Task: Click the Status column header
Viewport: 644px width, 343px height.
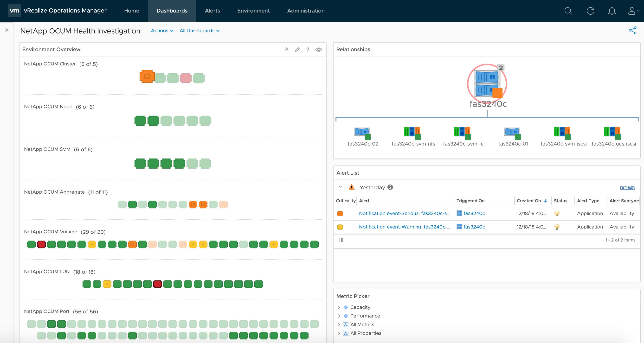Action: pos(560,201)
